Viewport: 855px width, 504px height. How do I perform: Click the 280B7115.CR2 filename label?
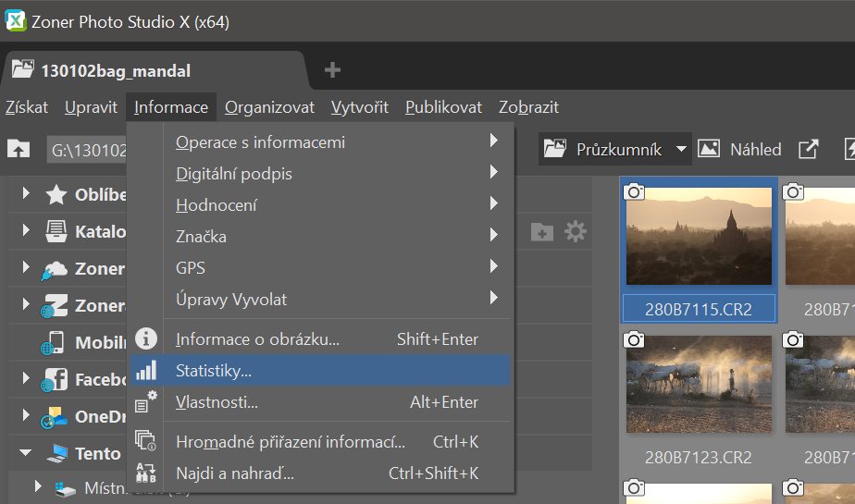[x=699, y=309]
